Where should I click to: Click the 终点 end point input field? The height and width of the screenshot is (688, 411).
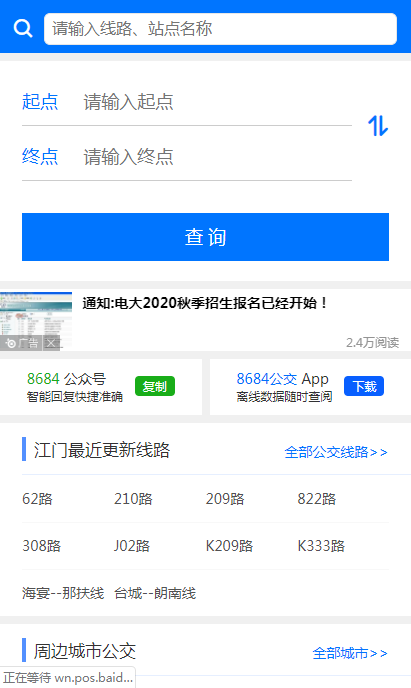coord(217,157)
